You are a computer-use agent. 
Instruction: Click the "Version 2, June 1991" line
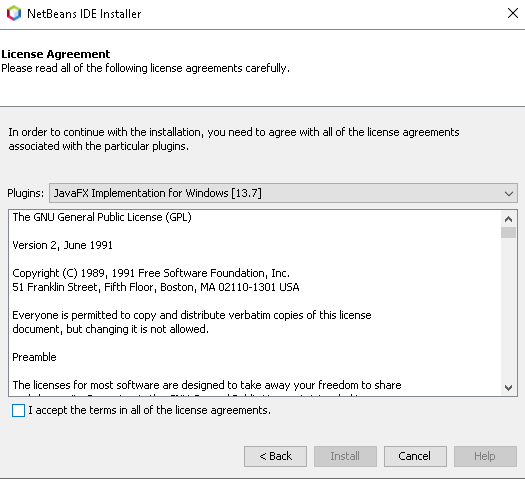pos(62,245)
